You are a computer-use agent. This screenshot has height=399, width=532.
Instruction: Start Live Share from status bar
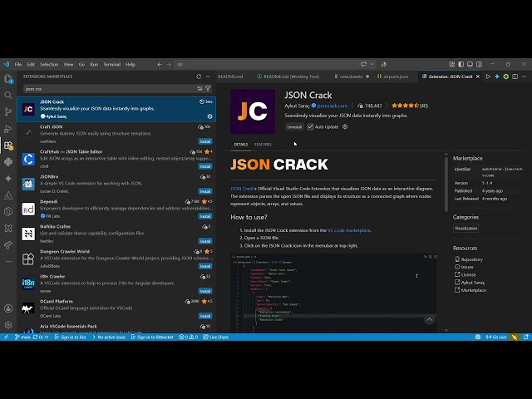tap(216, 337)
